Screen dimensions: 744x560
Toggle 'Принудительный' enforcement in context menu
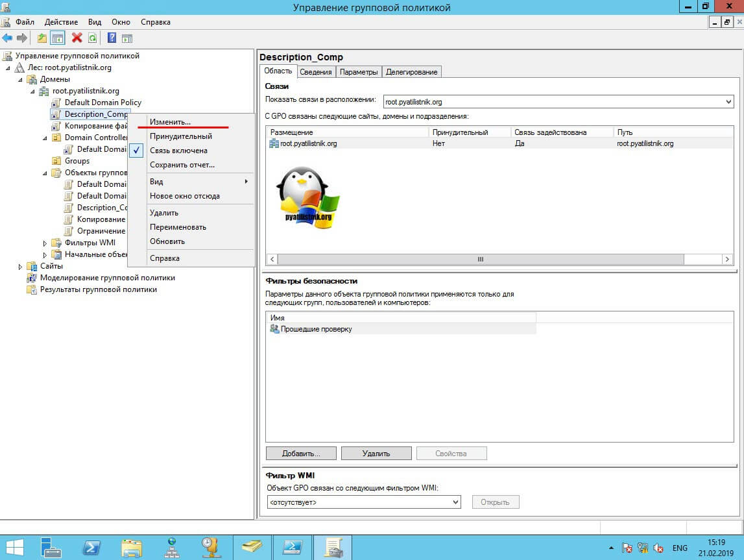[x=180, y=136]
